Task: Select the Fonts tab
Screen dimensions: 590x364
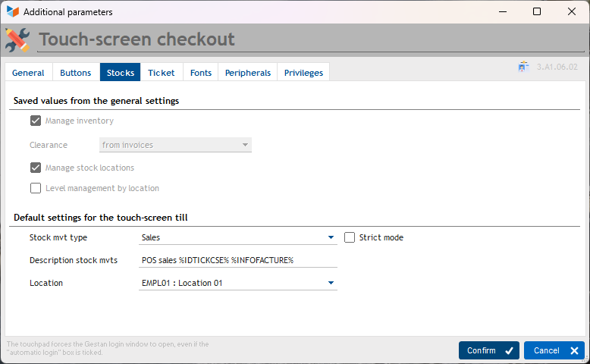Action: pyautogui.click(x=201, y=73)
